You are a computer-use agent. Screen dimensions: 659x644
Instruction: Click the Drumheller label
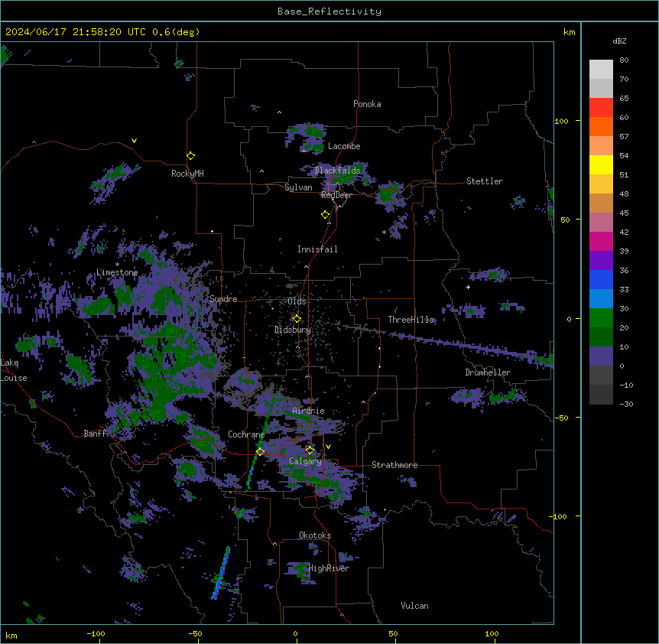click(x=488, y=372)
